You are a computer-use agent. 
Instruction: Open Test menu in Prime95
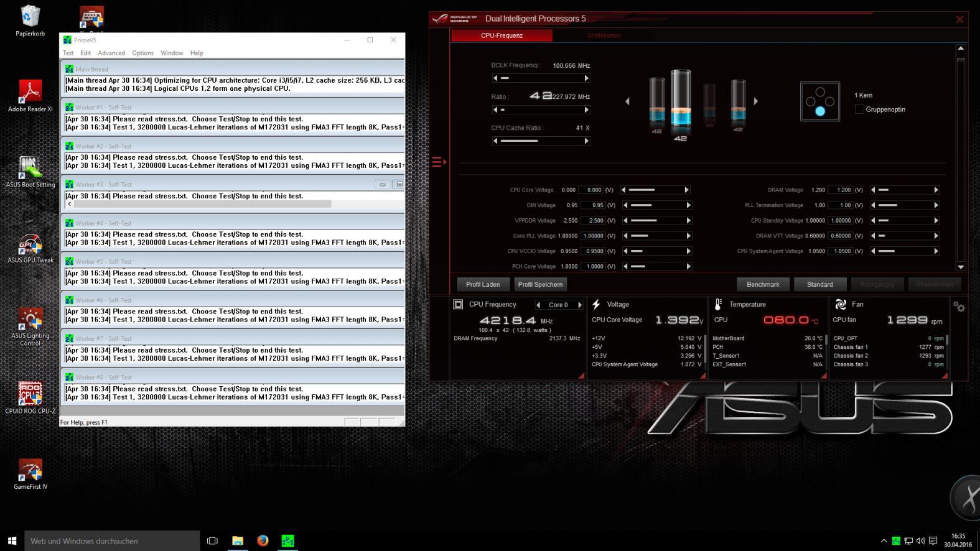pos(68,53)
